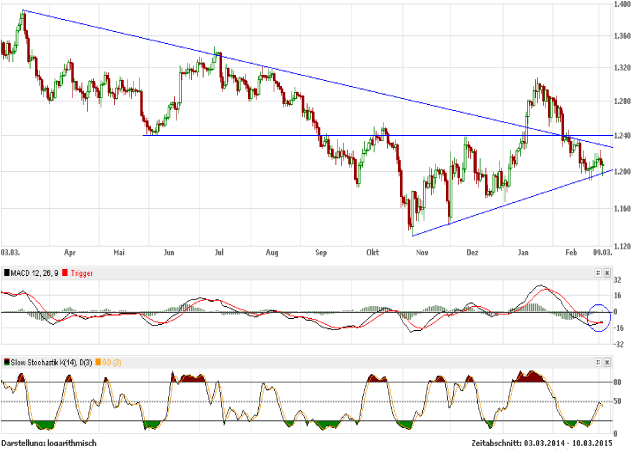Click the green Slow Stochastik legend swatch

click(x=5, y=360)
